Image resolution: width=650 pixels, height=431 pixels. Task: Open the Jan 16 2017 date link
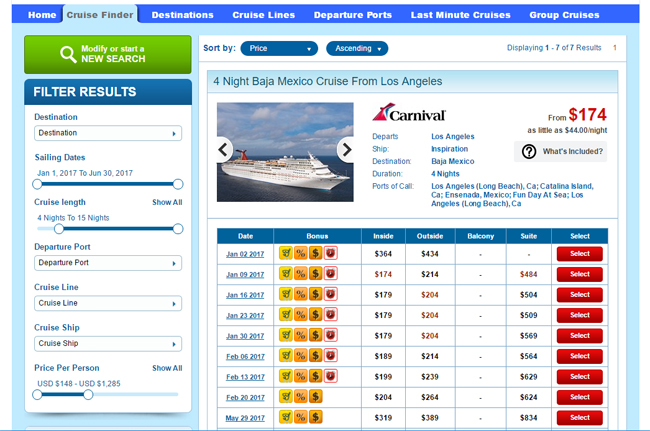(245, 295)
